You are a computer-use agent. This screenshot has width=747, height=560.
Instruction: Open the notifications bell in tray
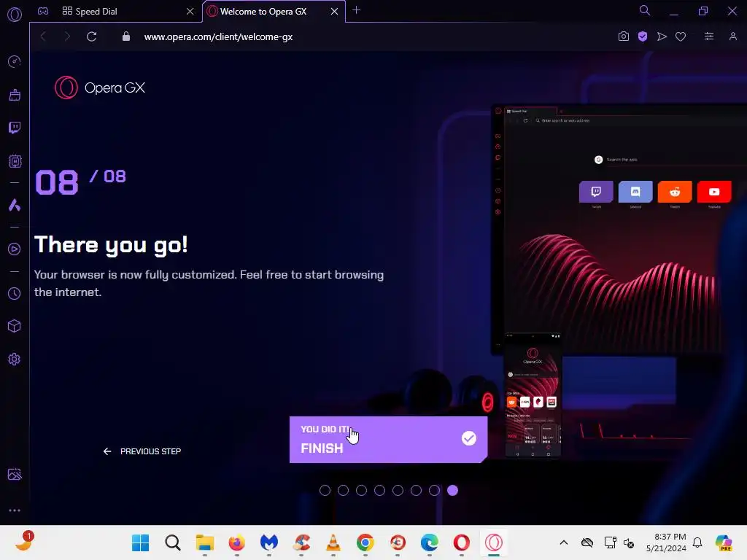[697, 542]
